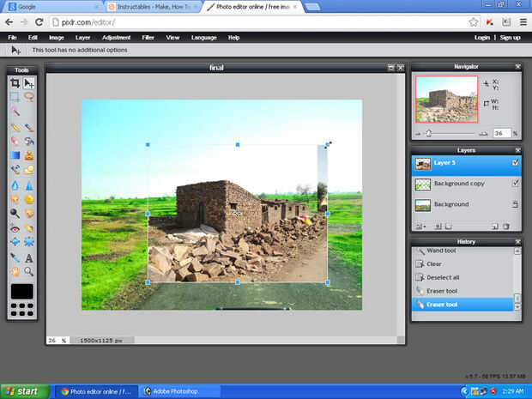532x399 pixels.
Task: Select the Dodge tool
Action: (15, 213)
